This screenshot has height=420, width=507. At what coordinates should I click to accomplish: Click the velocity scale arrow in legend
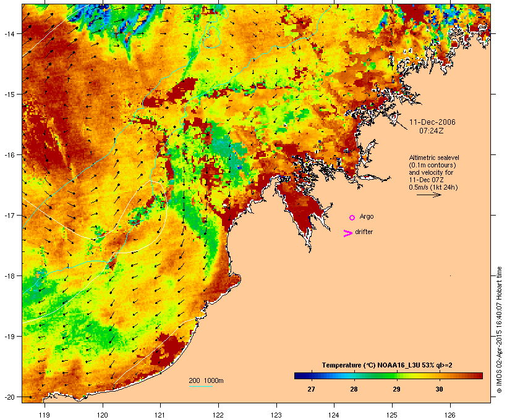coord(428,195)
